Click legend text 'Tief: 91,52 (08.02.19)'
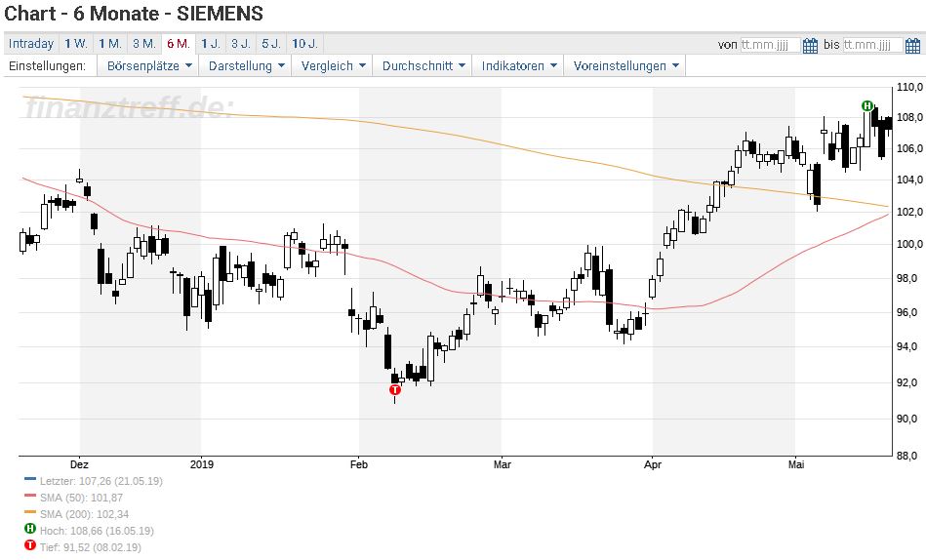The image size is (926, 560). [91, 547]
